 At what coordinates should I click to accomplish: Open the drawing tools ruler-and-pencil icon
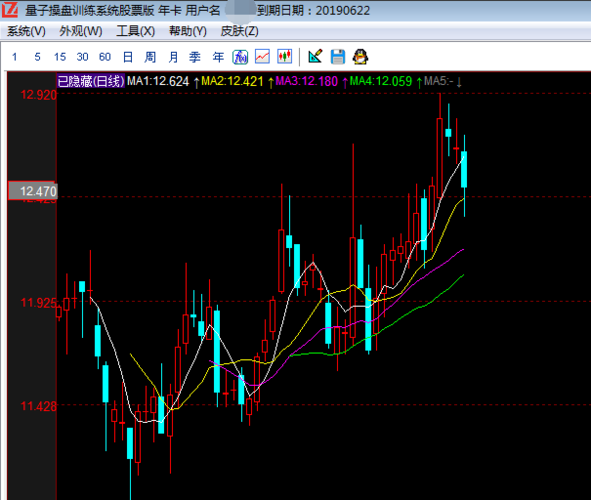tap(315, 57)
